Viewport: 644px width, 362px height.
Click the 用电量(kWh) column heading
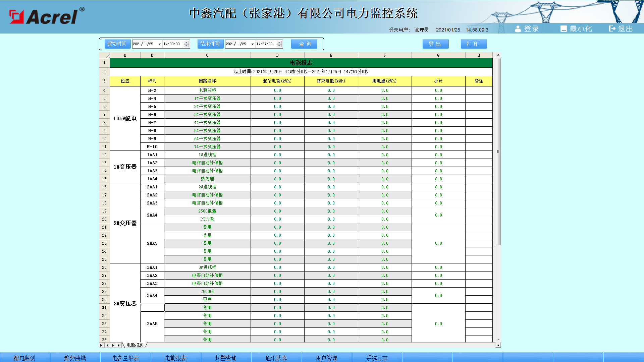pyautogui.click(x=385, y=81)
